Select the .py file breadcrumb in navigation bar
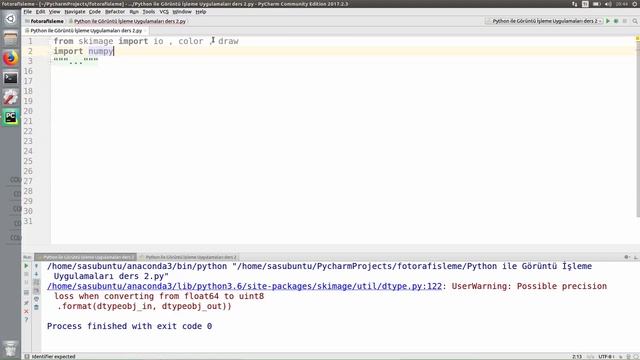 pyautogui.click(x=127, y=21)
